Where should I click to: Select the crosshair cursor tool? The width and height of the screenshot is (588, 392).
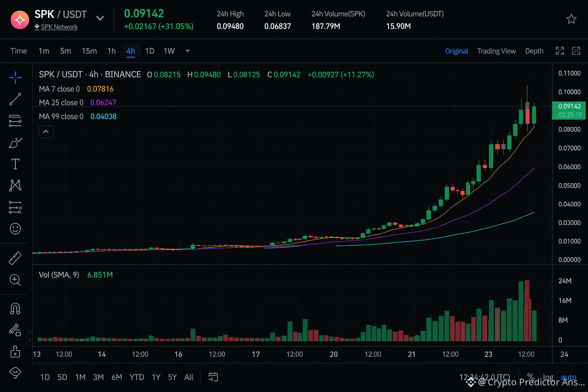pos(15,77)
